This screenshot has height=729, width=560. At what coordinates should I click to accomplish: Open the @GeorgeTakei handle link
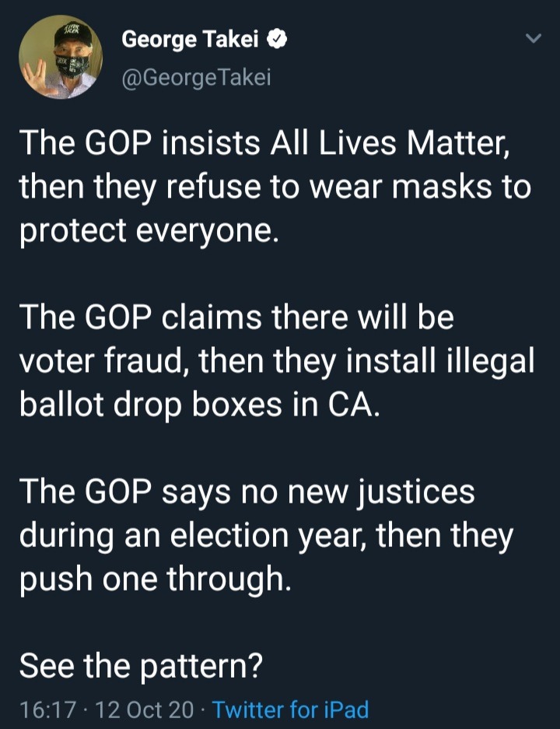pyautogui.click(x=196, y=77)
